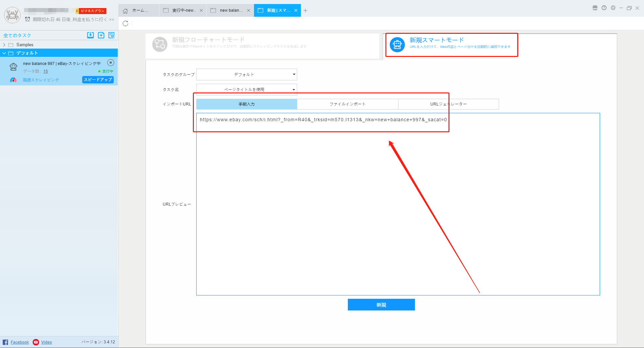Switch to the ホーム tab
The height and width of the screenshot is (348, 644).
139,10
